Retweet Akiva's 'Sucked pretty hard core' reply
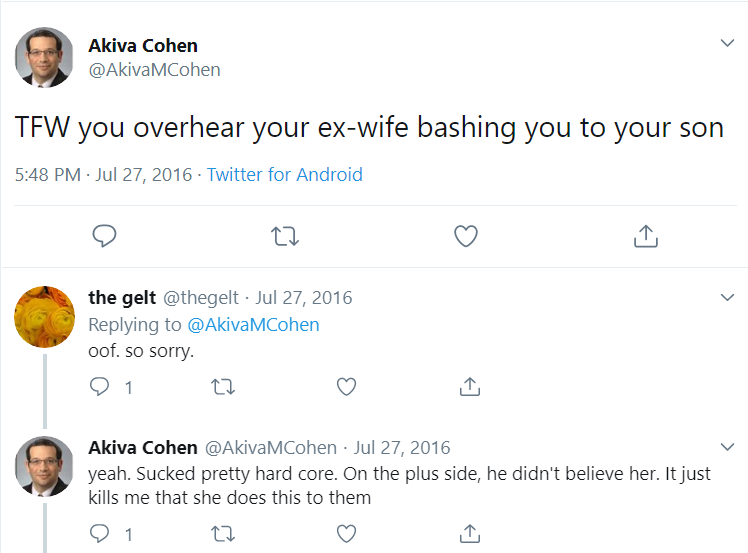Image resolution: width=748 pixels, height=553 pixels. [x=223, y=534]
